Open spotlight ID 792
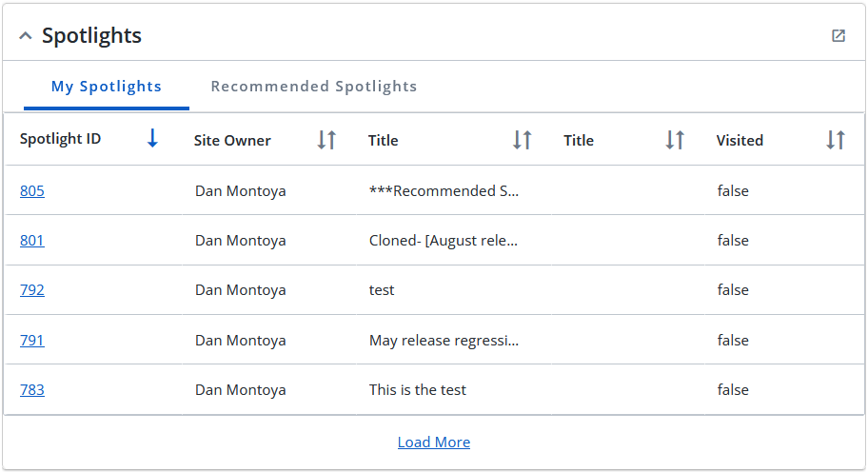Viewport: 868px width, 472px height. pos(32,290)
